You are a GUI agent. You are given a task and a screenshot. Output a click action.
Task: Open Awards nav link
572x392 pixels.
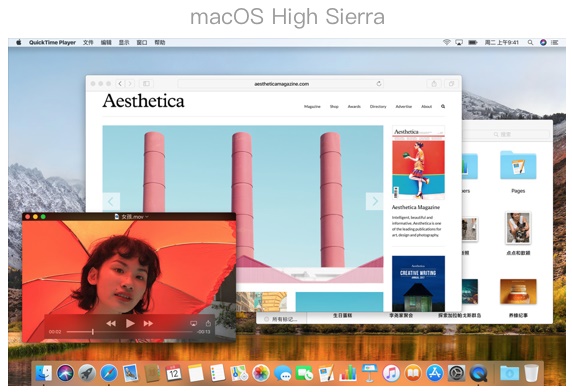pyautogui.click(x=354, y=106)
